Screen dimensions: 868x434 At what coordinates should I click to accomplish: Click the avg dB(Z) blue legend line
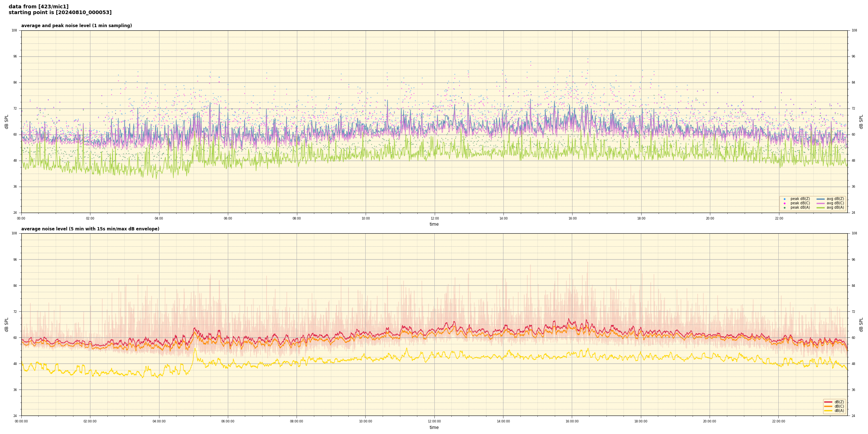pos(820,199)
